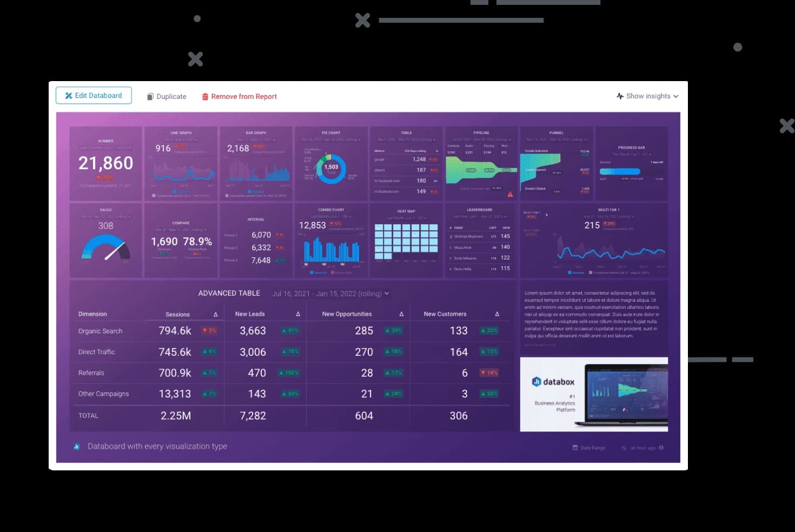Click the pulse icon next to Show insights

[x=619, y=96]
